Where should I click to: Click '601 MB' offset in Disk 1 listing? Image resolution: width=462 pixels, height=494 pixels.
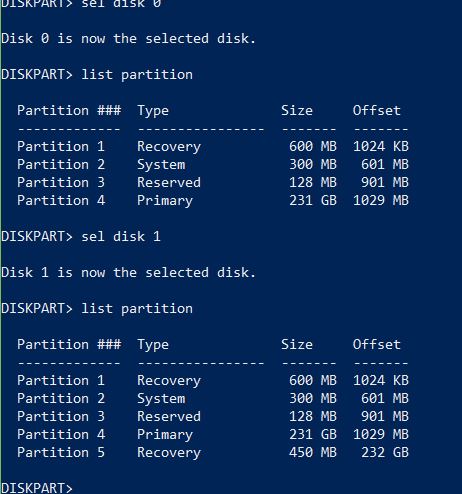385,398
